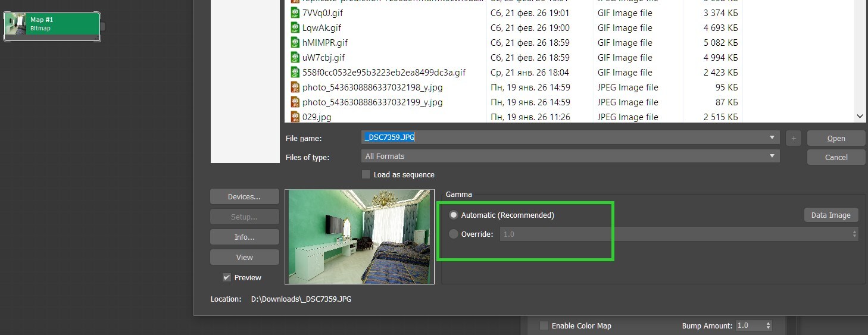Screen dimensions: 868x335
Task: Select file 029.jpg
Action: pos(317,117)
